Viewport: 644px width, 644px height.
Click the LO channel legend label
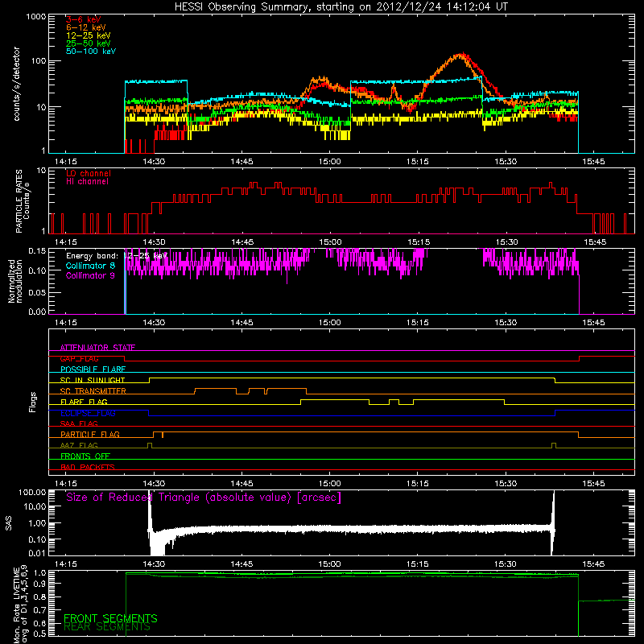coord(89,173)
